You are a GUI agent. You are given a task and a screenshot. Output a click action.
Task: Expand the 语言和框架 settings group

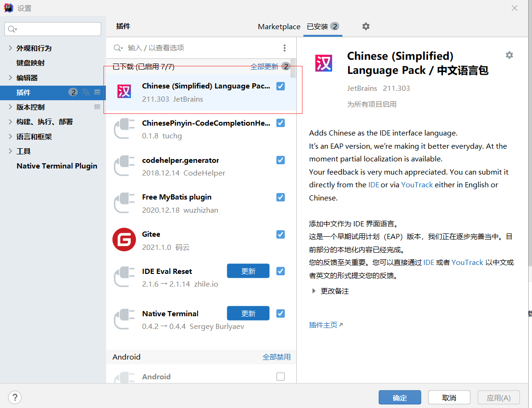click(x=10, y=136)
